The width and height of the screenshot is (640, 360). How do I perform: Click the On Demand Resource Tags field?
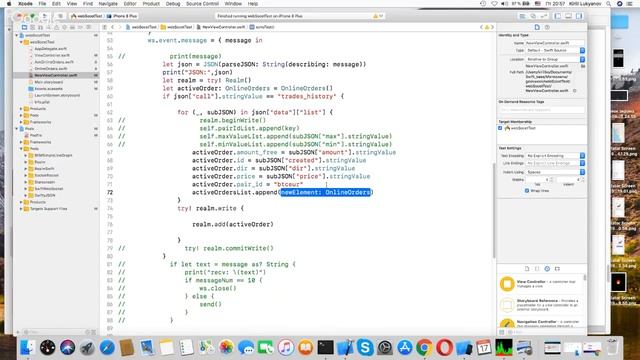(x=542, y=110)
